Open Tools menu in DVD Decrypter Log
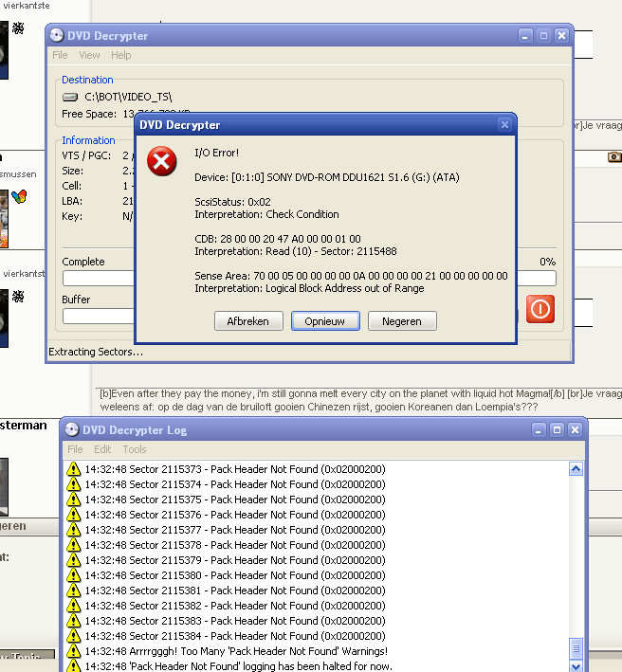The height and width of the screenshot is (672, 622). point(135,449)
